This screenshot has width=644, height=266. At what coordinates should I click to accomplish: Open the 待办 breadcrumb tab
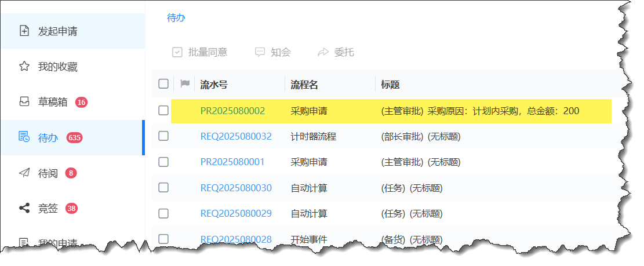tap(176, 18)
